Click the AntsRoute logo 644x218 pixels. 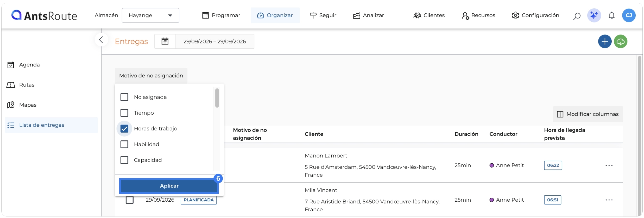(x=44, y=16)
